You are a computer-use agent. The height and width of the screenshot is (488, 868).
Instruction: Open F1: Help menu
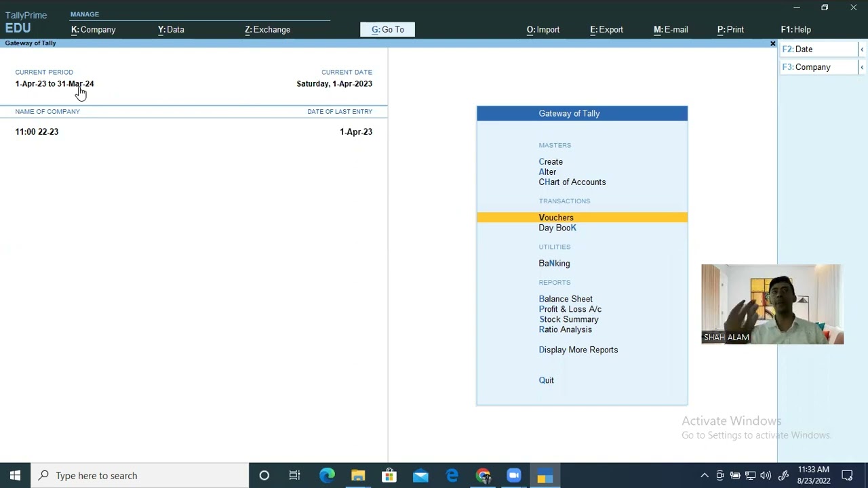[795, 30]
